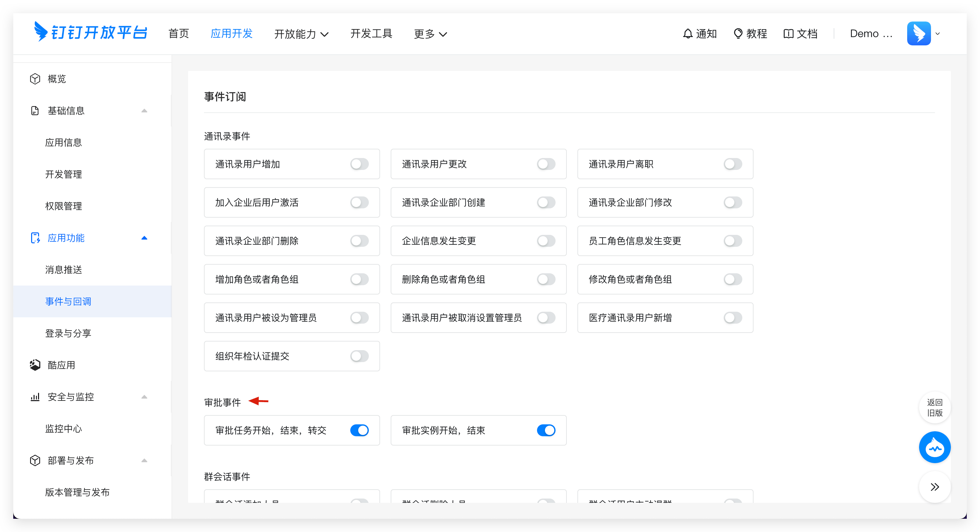Select the 概览 overview icon in sidebar
The image size is (980, 532).
[35, 79]
